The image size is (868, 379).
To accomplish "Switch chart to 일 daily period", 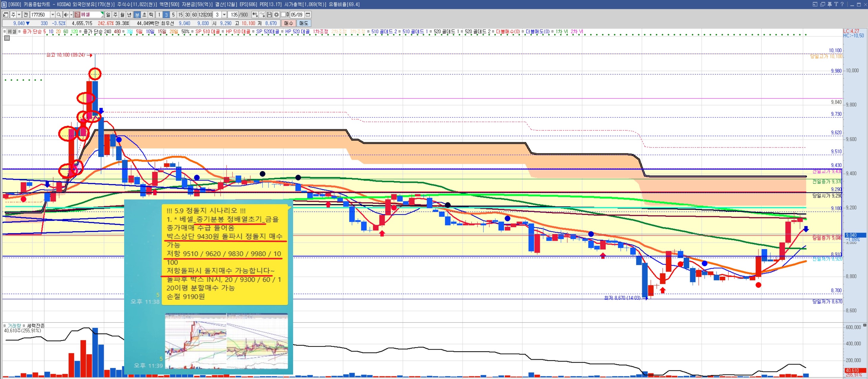I will [108, 15].
